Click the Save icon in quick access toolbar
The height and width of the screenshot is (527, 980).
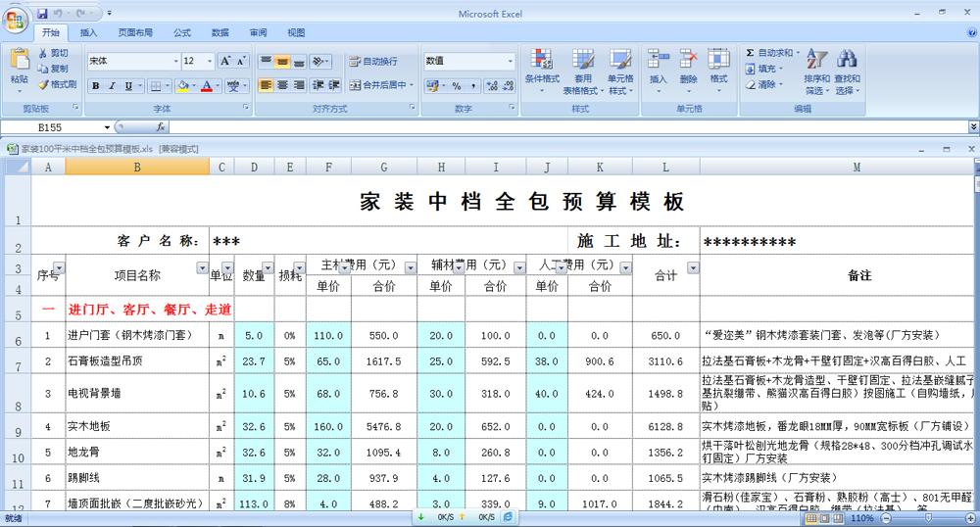(42, 14)
